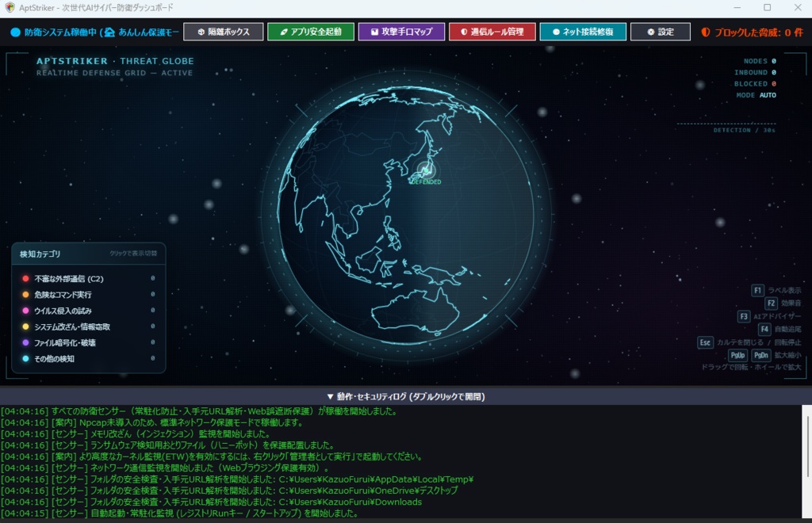This screenshot has height=523, width=812.
Task: Click log line mentioning ランサムウェア検知用おとりファイル
Action: (167, 445)
